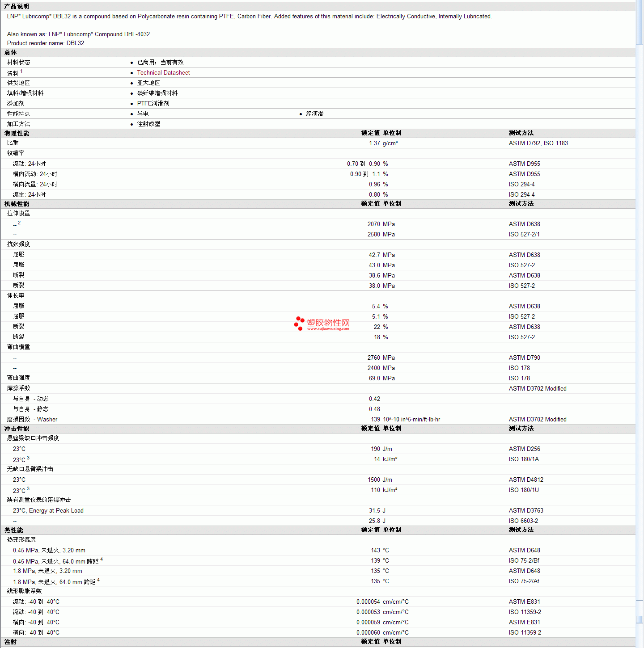This screenshot has height=648, width=644.
Task: Click the 流量: 24小时 value '0.80'
Action: (374, 194)
